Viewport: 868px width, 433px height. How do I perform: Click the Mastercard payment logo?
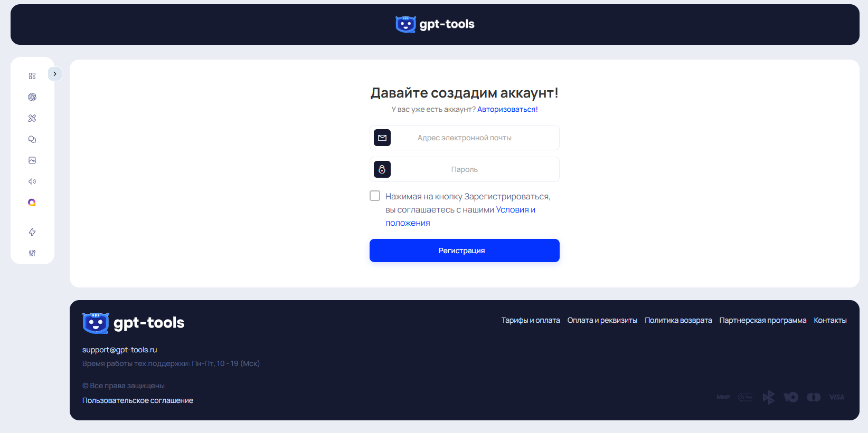coord(814,397)
